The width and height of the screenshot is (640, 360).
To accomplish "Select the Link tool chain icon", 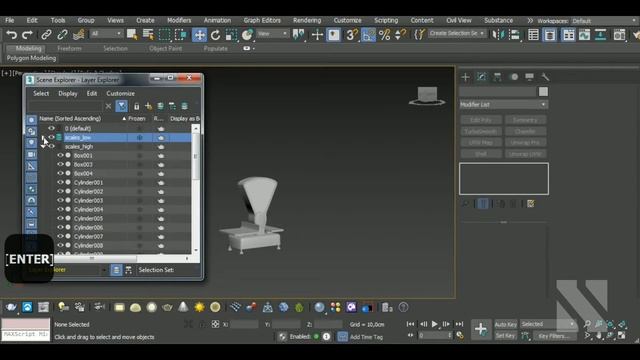I will tap(46, 35).
